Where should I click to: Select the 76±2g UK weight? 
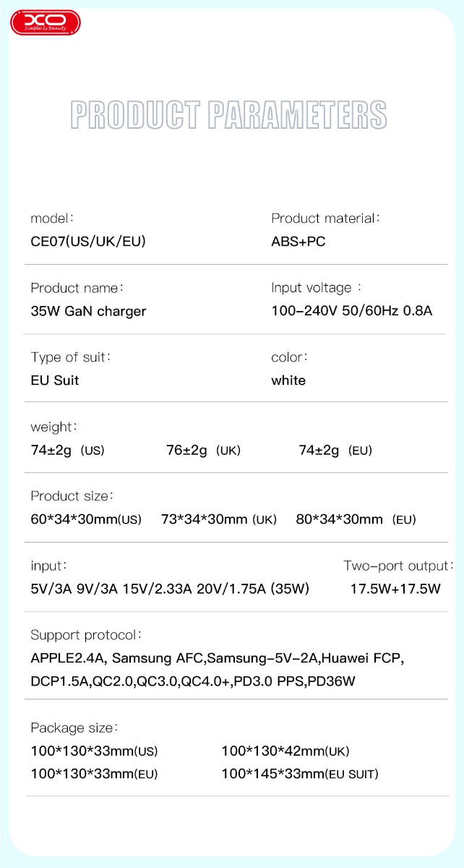coord(203,450)
